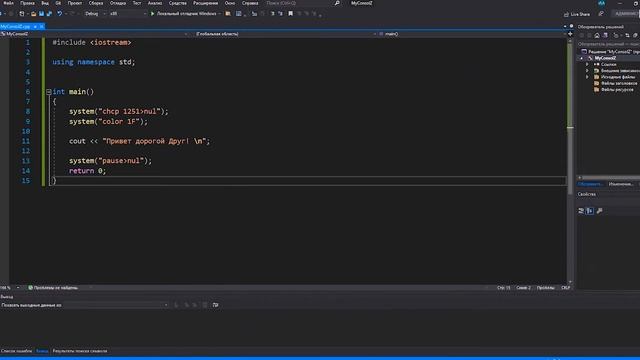Viewport: 640px width, 360px height.
Task: Click the open file folder icon
Action: 33,13
